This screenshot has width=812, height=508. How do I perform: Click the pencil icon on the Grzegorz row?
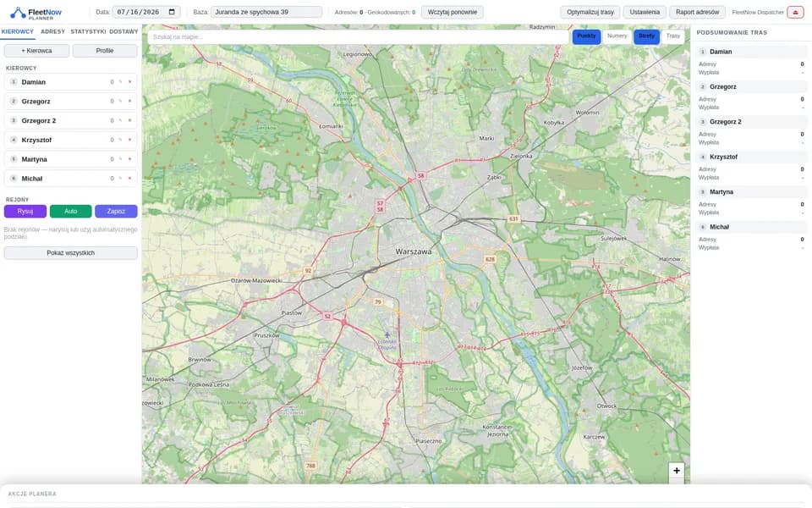click(x=121, y=101)
